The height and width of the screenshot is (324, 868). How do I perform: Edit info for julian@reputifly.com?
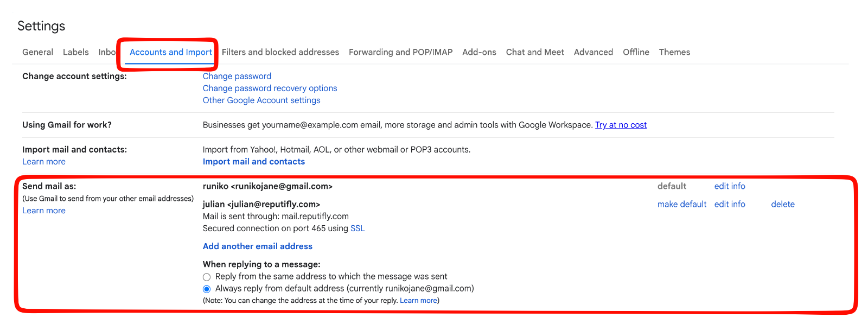click(x=730, y=204)
